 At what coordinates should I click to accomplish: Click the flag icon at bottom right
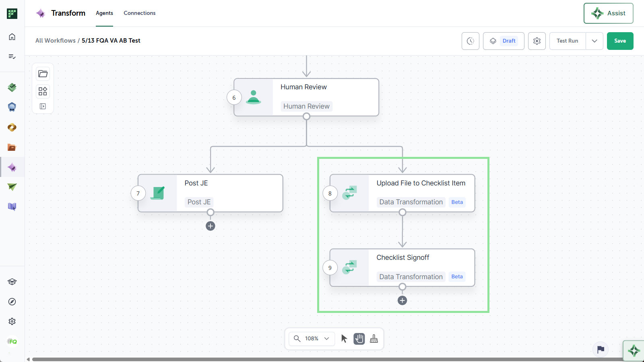tap(601, 349)
